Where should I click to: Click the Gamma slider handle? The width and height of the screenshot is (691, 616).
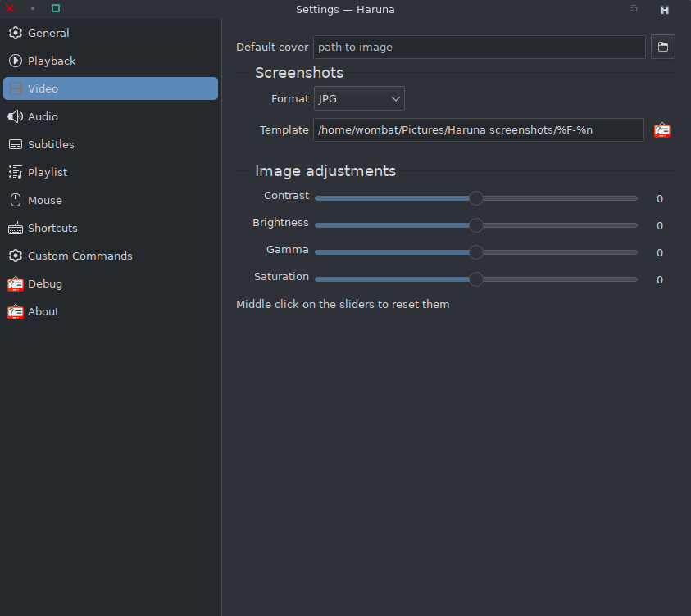pyautogui.click(x=475, y=252)
